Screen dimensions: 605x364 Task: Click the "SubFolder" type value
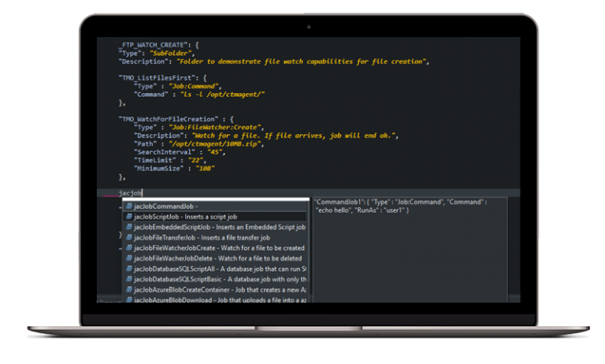pyautogui.click(x=167, y=53)
